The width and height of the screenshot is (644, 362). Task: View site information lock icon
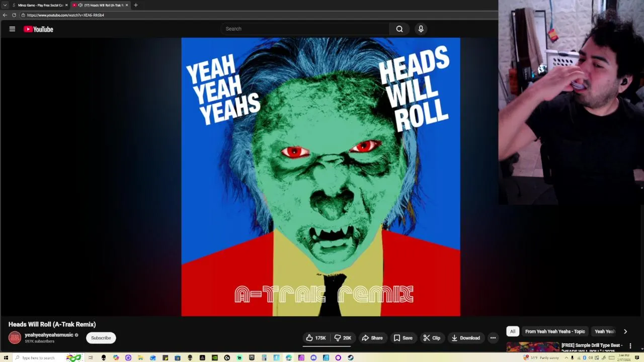pyautogui.click(x=23, y=15)
